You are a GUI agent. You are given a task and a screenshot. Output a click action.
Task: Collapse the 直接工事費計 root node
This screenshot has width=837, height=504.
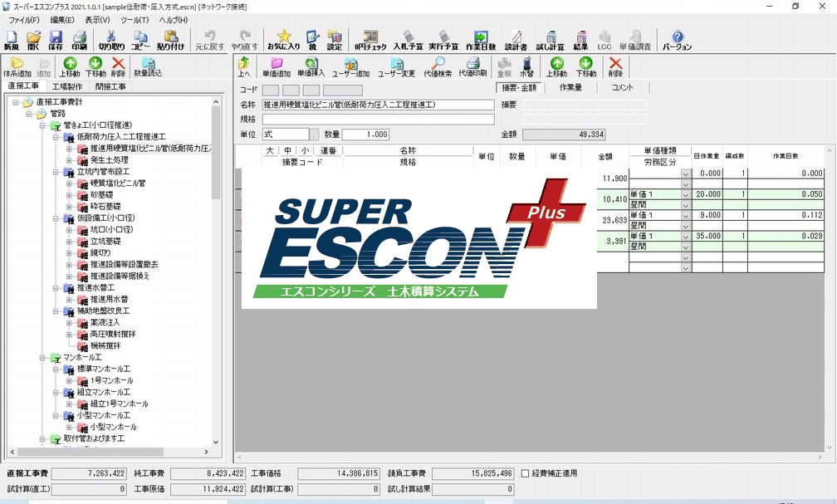coord(16,102)
